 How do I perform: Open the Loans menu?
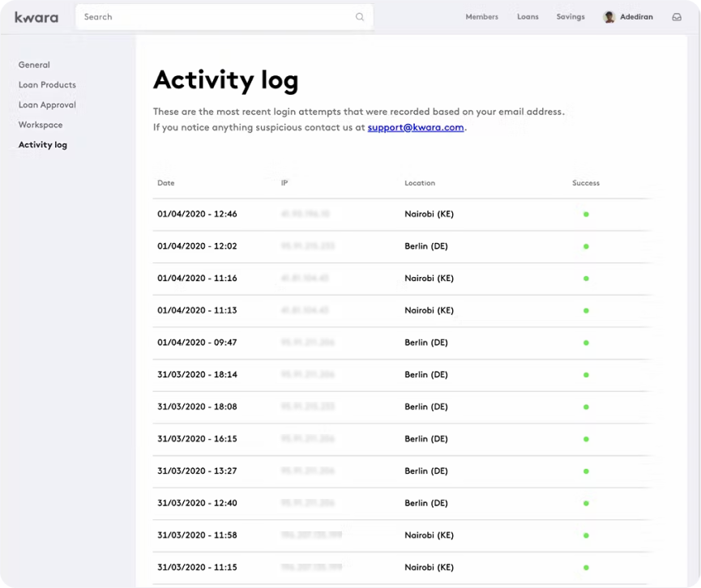[x=528, y=16]
